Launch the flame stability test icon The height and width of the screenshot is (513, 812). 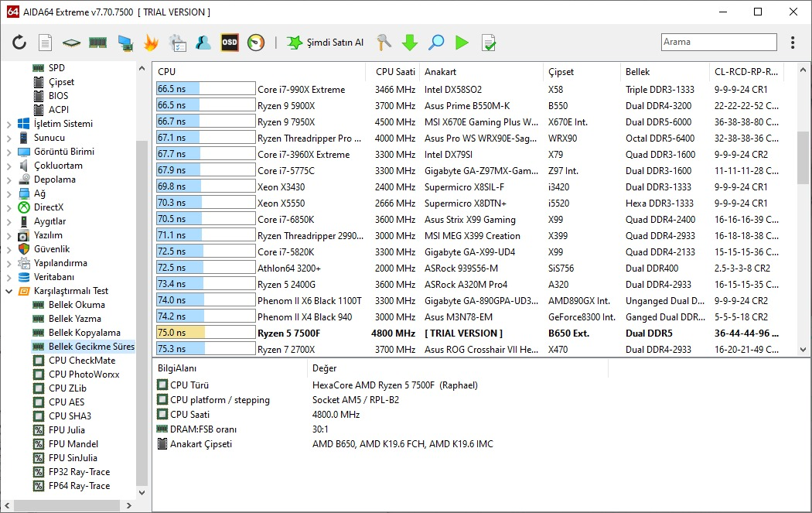point(151,43)
